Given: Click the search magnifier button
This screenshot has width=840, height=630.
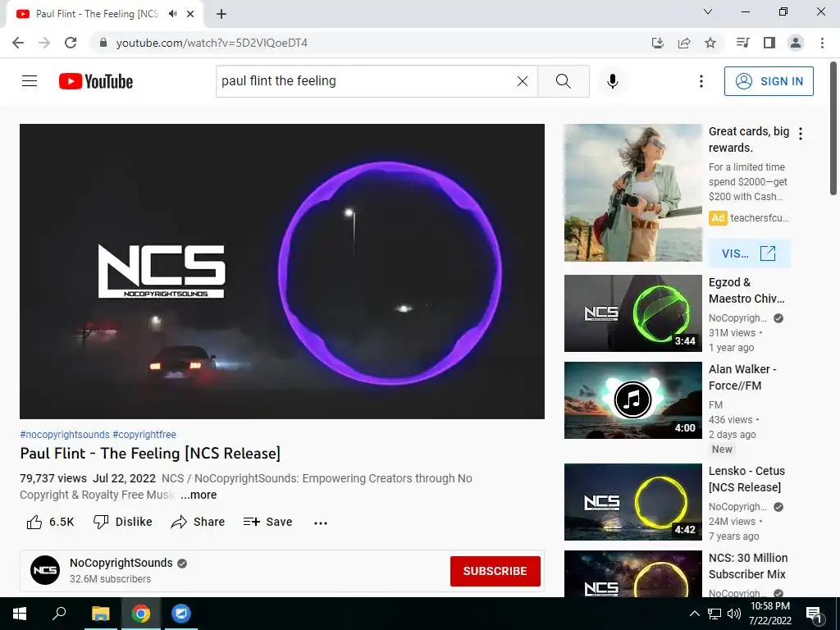Looking at the screenshot, I should 563,81.
